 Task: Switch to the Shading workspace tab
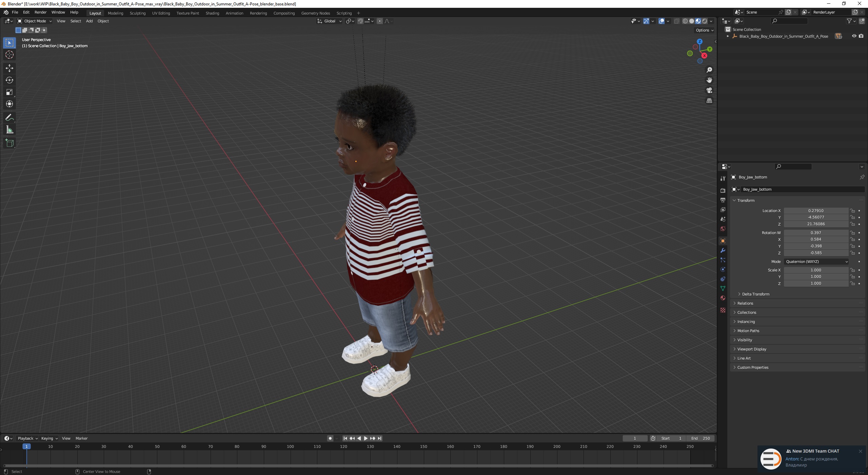tap(212, 13)
